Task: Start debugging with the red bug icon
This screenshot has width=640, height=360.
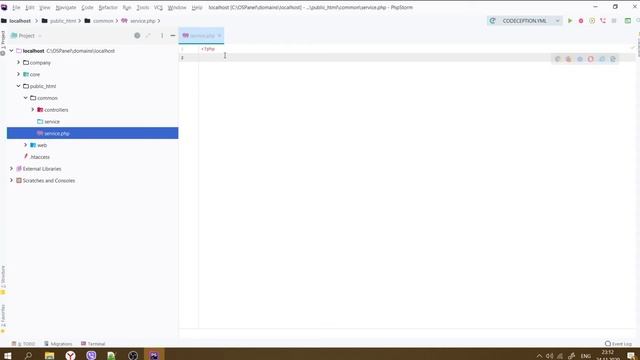Action: (581, 21)
